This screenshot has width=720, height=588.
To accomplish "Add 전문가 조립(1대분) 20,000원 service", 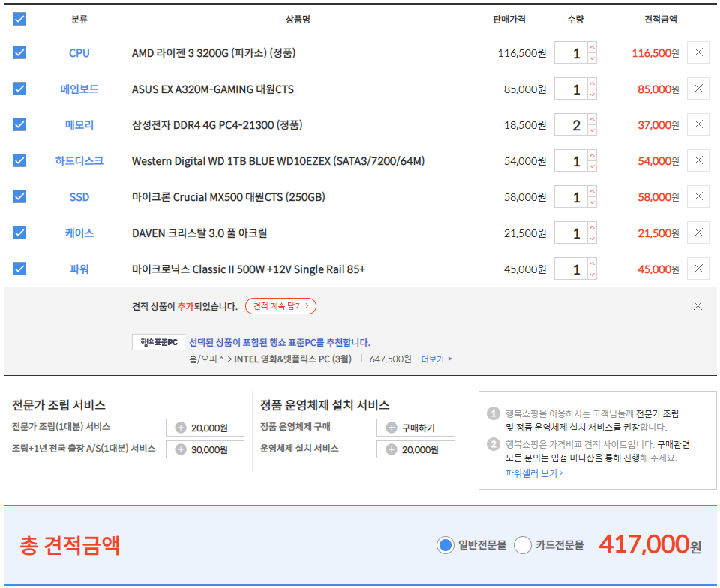I will click(x=205, y=427).
